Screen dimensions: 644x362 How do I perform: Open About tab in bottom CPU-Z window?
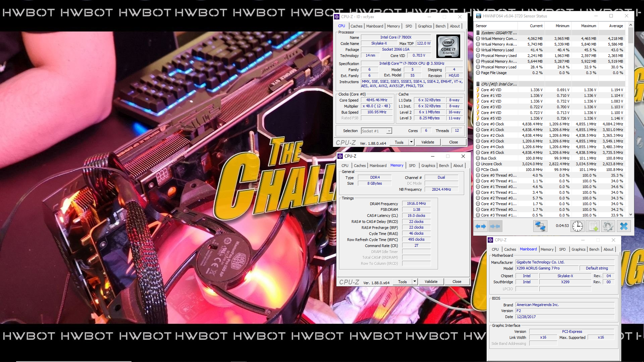(x=608, y=249)
